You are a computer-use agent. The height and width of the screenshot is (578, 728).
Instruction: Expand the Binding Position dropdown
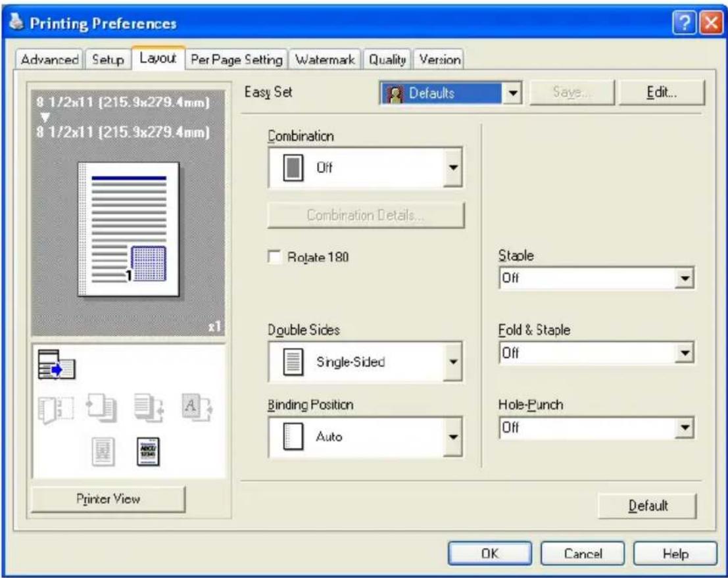[452, 437]
